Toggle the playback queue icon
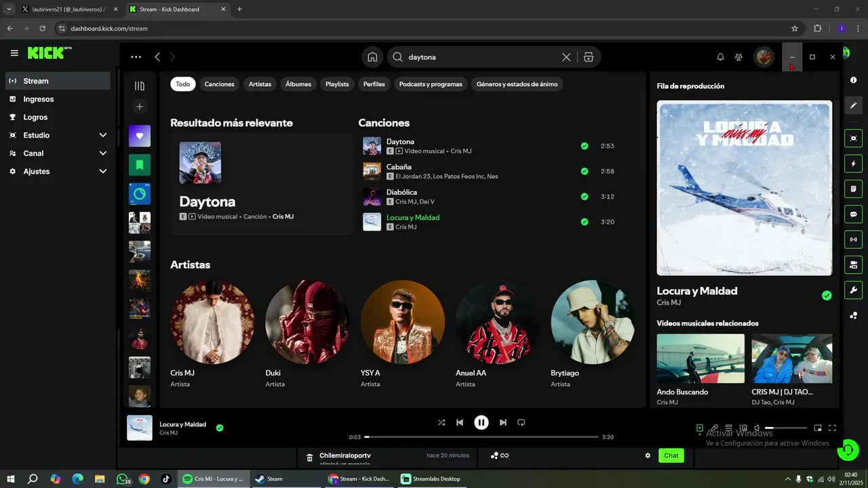868x488 pixels. tap(729, 428)
